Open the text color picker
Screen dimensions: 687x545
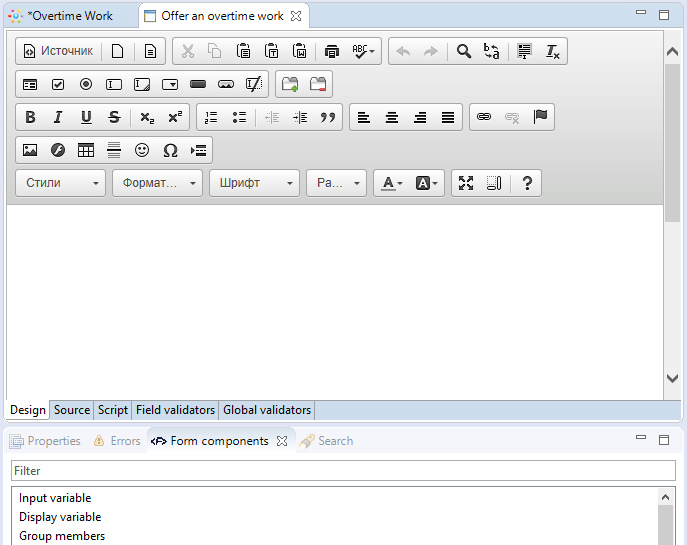[391, 183]
